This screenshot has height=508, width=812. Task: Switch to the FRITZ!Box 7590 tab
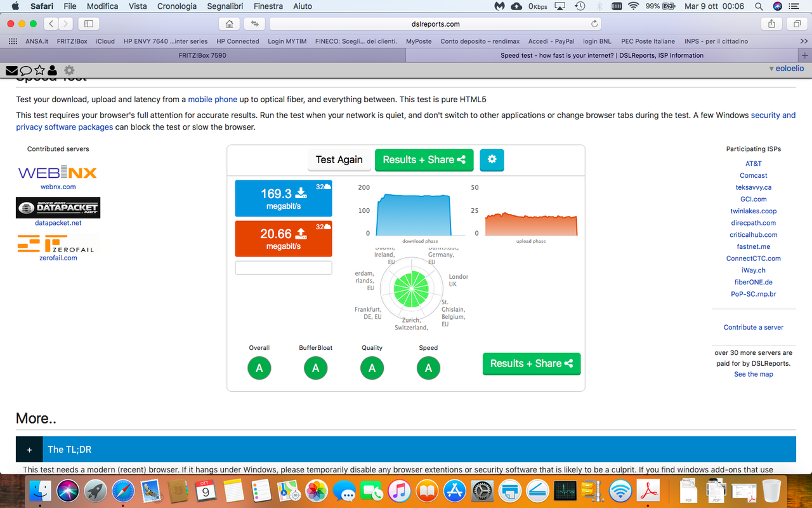[x=202, y=55]
